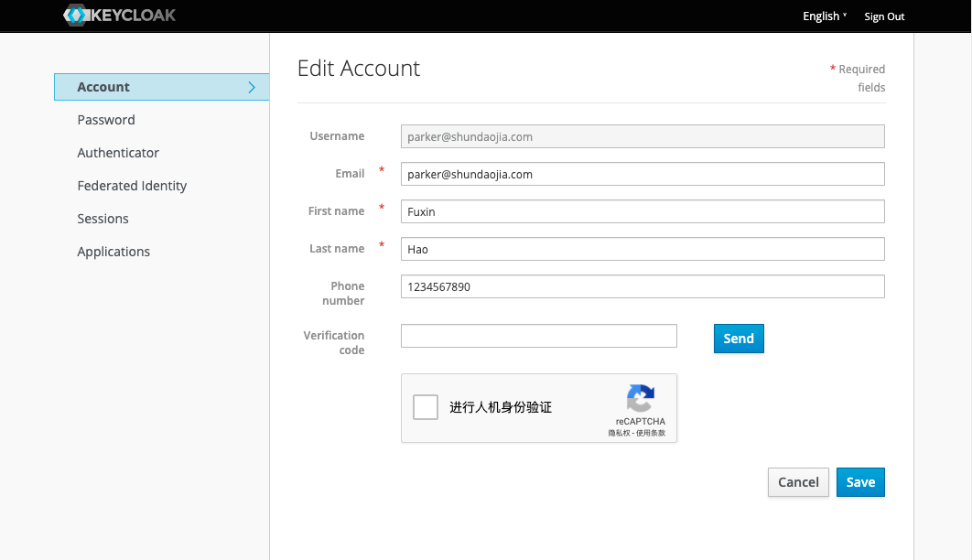972x560 pixels.
Task: Click chevron arrow on Account tab
Action: point(252,87)
